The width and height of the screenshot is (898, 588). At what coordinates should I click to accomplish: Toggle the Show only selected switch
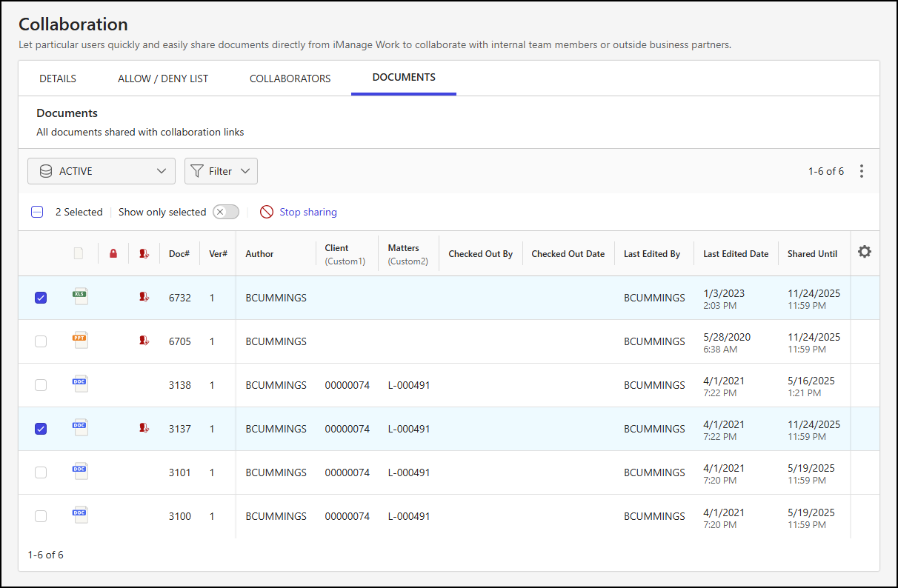pyautogui.click(x=226, y=212)
